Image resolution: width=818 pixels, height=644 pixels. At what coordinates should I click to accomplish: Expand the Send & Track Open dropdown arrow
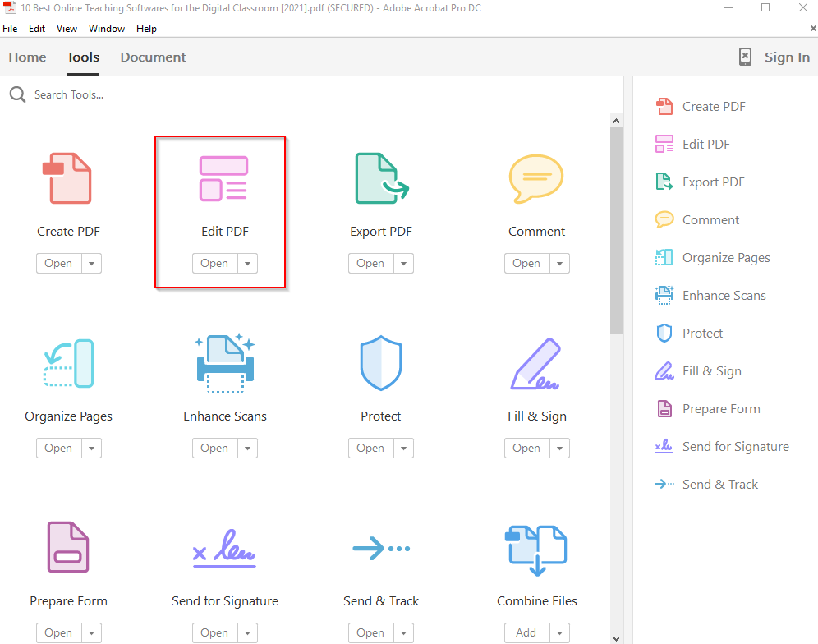403,633
